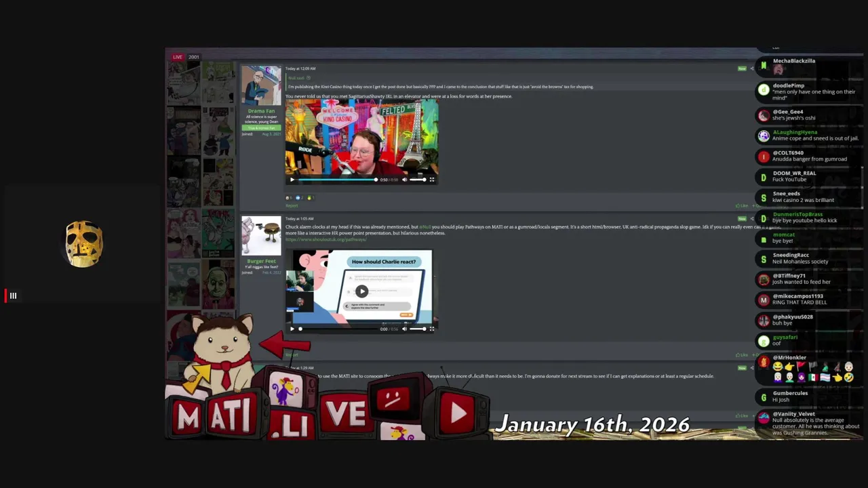This screenshot has width=868, height=488.
Task: Share the 1:29 AM post via share icon
Action: click(x=751, y=367)
